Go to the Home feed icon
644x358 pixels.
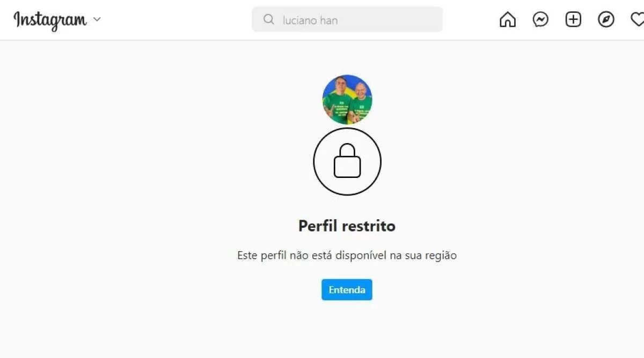click(508, 20)
